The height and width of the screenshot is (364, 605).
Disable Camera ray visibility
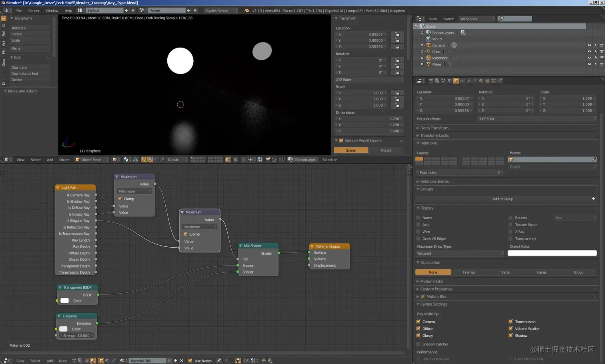tap(419, 322)
